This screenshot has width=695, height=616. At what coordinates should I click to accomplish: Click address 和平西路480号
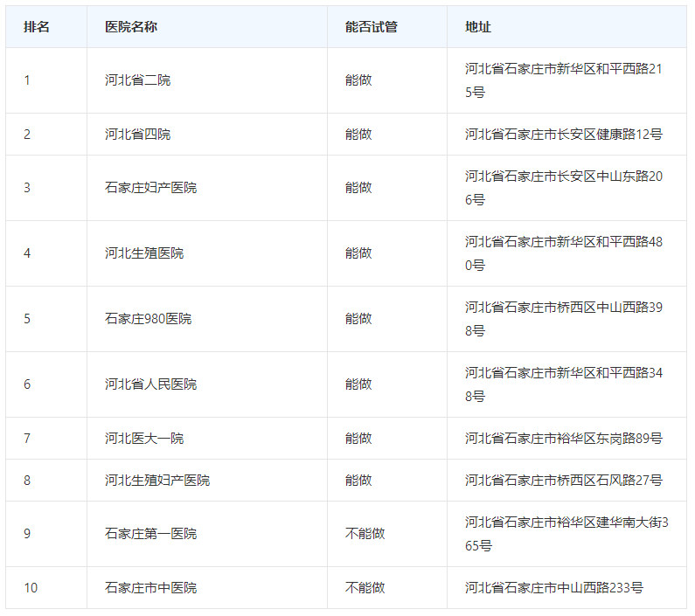click(564, 253)
